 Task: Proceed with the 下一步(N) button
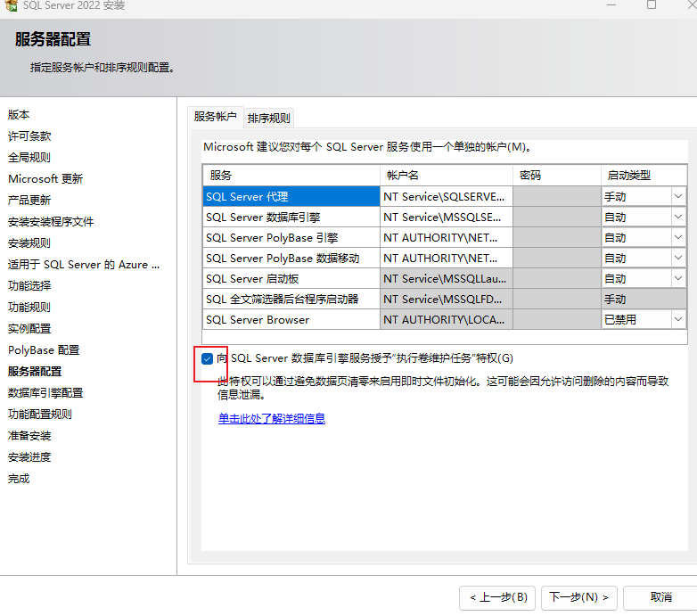[579, 597]
